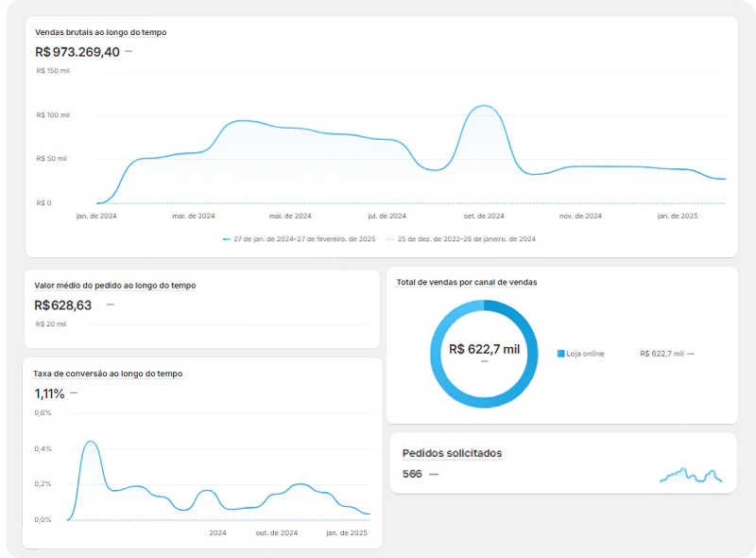Click the dash indicator next to 1,11%

coord(74,393)
